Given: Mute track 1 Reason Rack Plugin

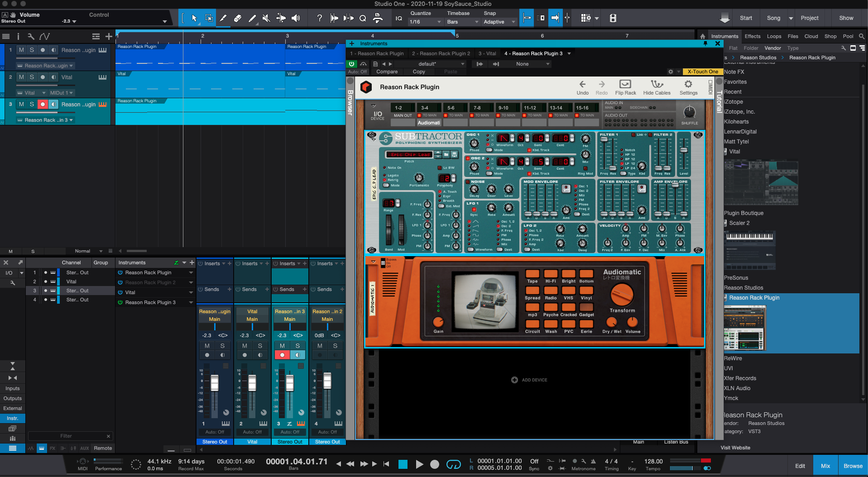Looking at the screenshot, I should pos(21,50).
